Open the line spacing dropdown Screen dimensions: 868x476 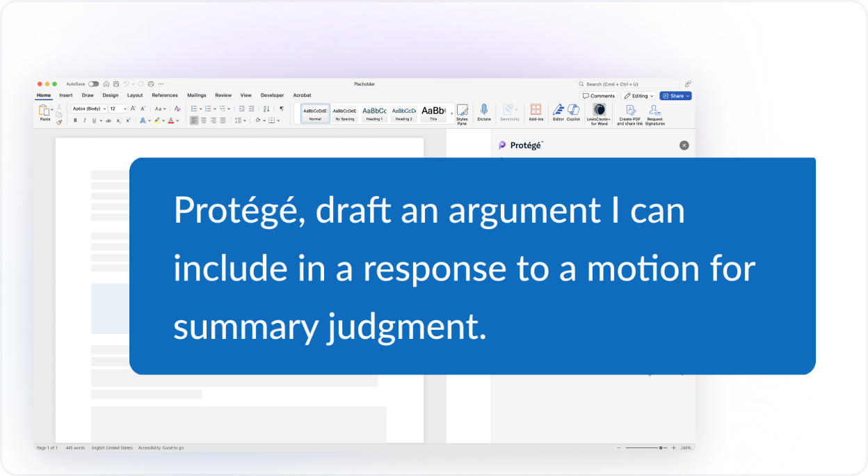(x=242, y=120)
